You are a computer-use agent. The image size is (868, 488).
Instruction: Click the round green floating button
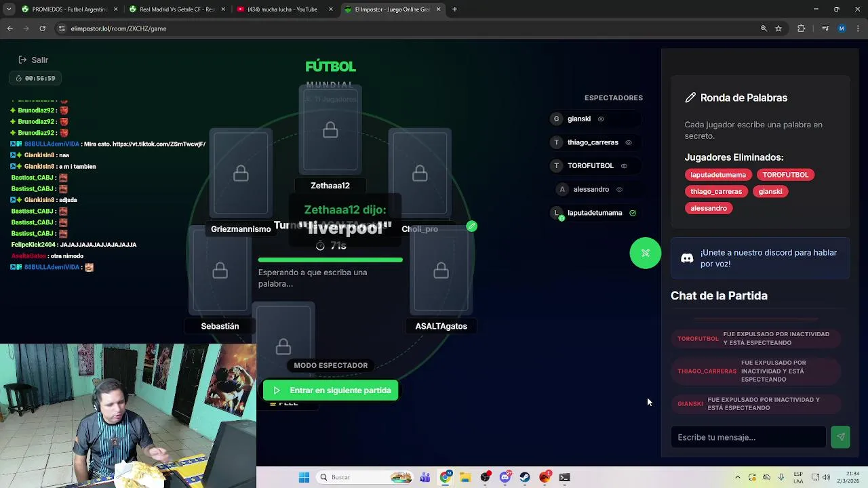[x=645, y=253]
